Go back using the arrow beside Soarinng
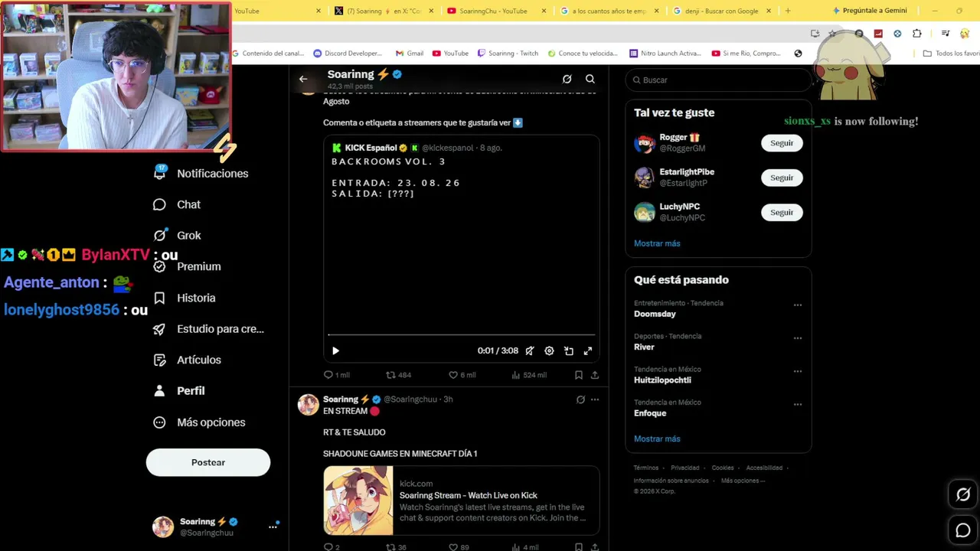The width and height of the screenshot is (980, 551). [x=303, y=79]
